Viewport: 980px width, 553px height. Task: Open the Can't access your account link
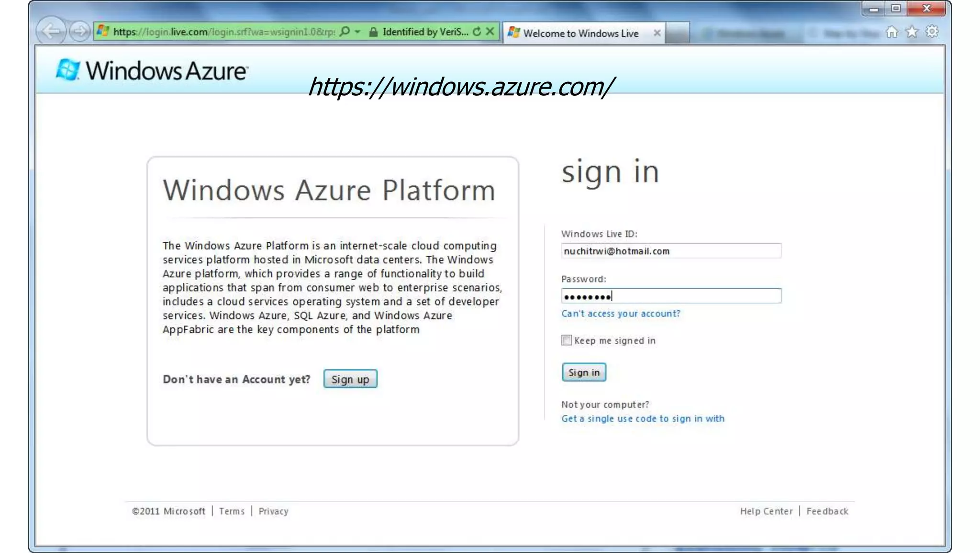point(621,314)
